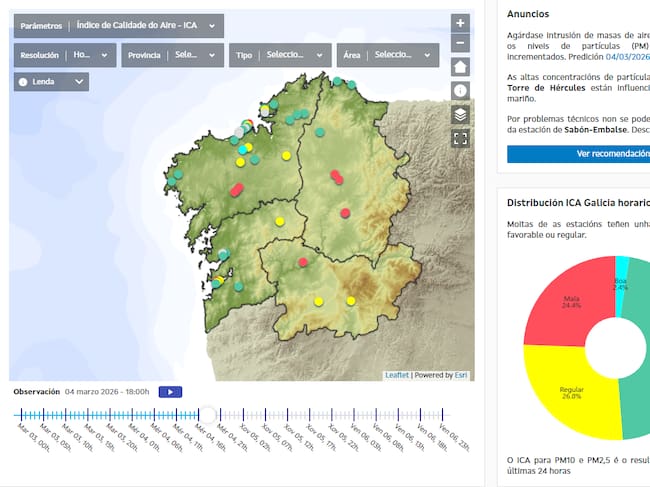This screenshot has width=650, height=487.
Task: Zoom out on the map
Action: pyautogui.click(x=460, y=43)
